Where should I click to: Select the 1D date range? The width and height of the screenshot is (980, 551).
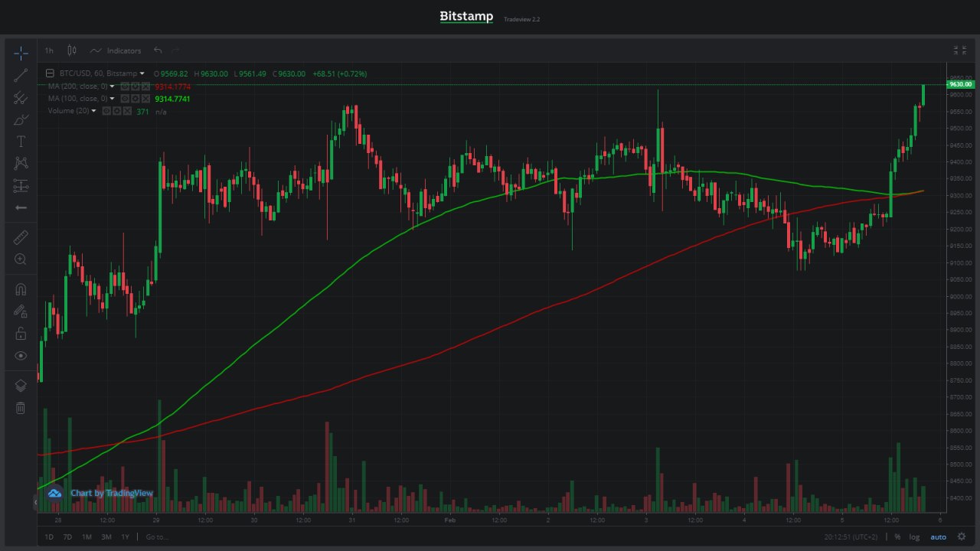point(49,536)
